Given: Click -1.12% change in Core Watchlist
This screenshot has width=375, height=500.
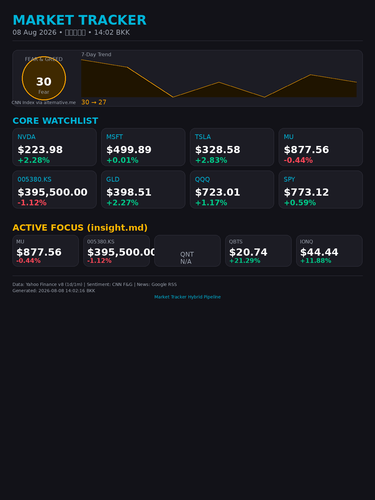Looking at the screenshot, I should coord(32,202).
